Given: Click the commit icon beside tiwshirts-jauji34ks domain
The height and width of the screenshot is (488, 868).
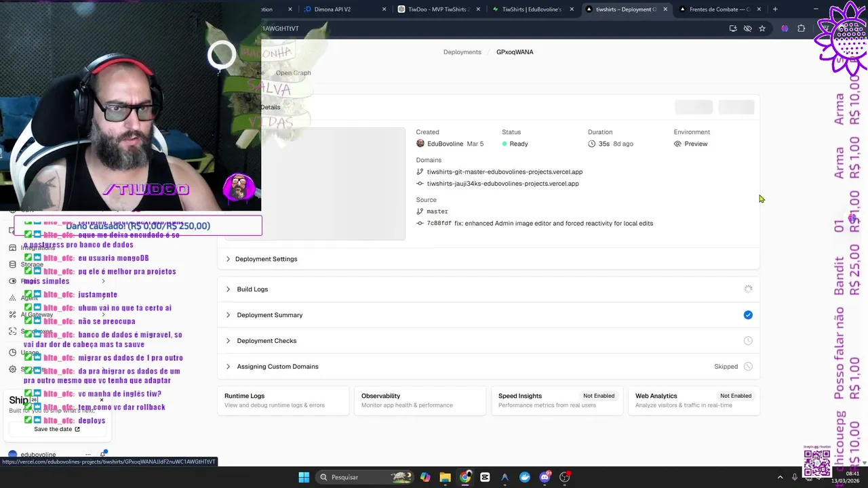Looking at the screenshot, I should point(420,184).
